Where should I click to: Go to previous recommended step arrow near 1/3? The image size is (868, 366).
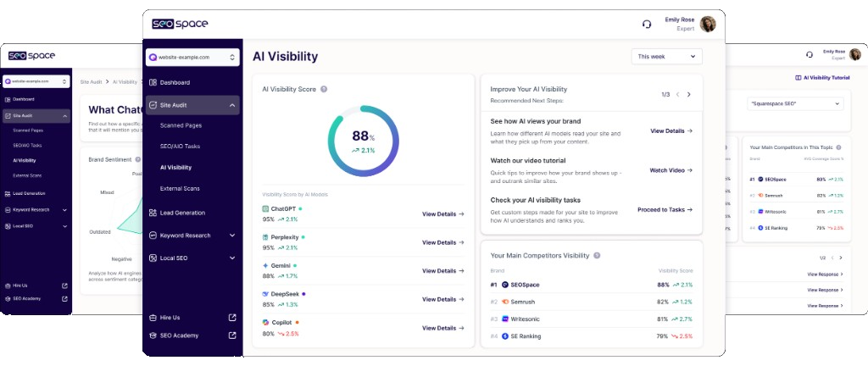677,95
